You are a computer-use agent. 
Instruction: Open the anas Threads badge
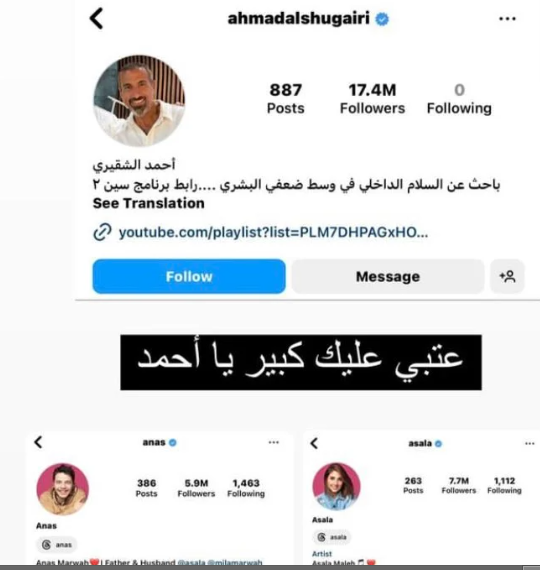56,545
